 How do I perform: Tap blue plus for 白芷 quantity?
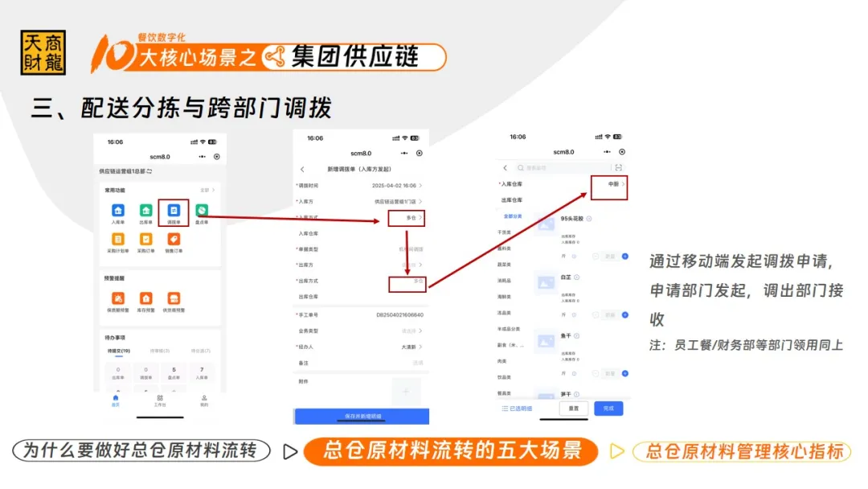point(625,315)
